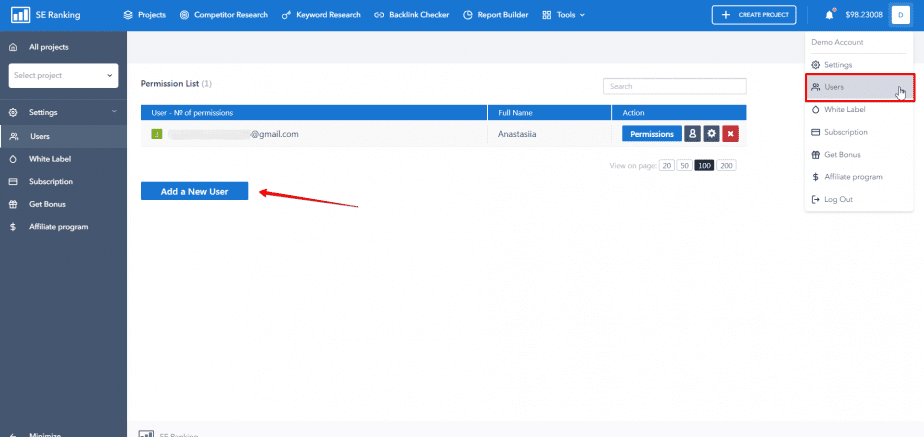The image size is (924, 437).
Task: Click the gear settings icon in Action
Action: pyautogui.click(x=711, y=134)
